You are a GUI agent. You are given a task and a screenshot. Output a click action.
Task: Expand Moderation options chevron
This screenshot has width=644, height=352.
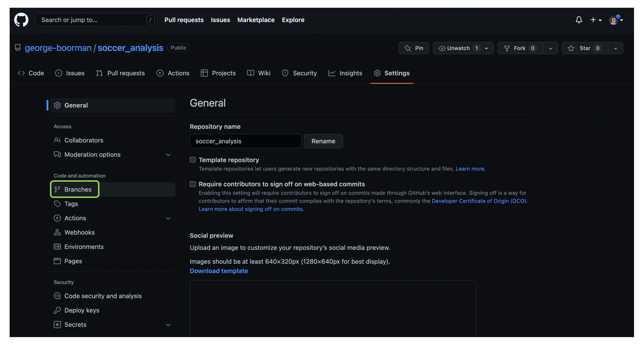click(x=168, y=155)
